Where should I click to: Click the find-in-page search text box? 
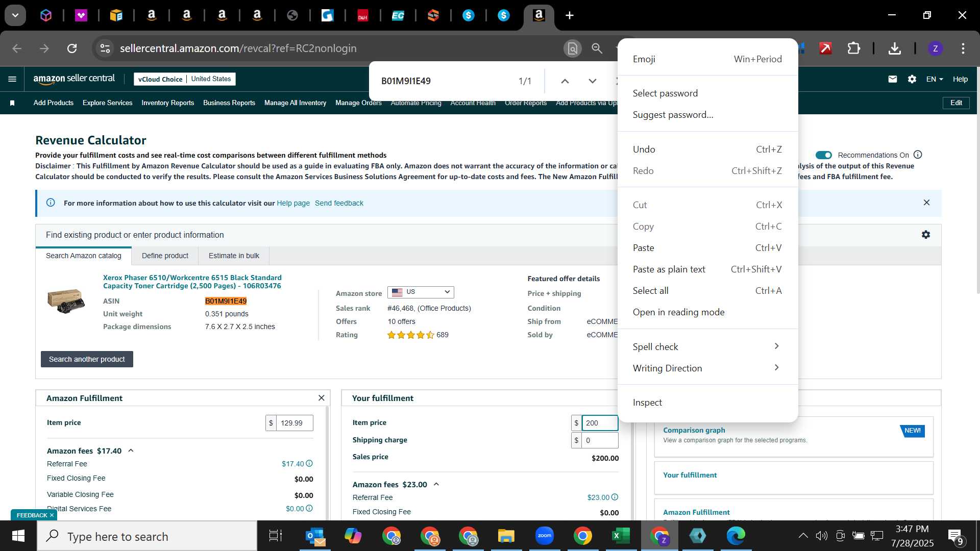[444, 81]
